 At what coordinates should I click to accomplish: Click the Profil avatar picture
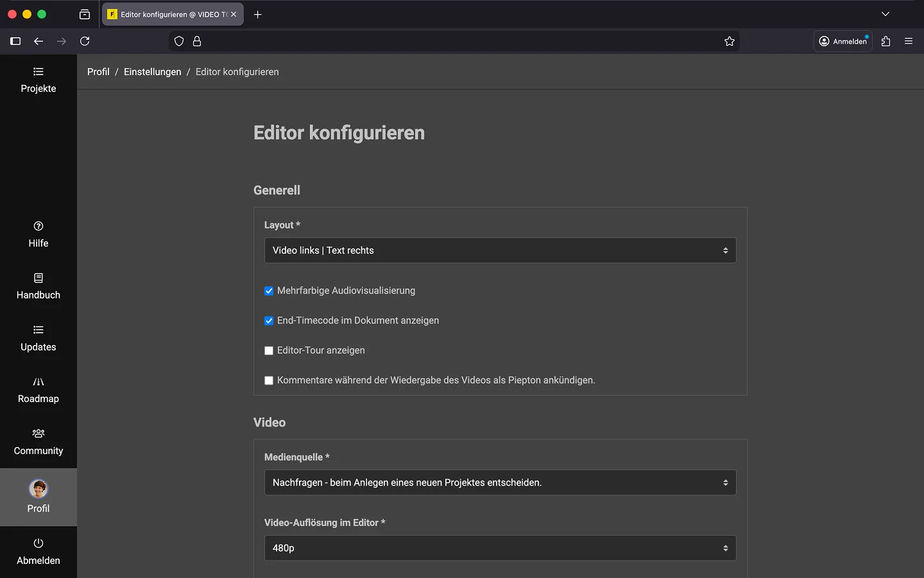(x=38, y=489)
